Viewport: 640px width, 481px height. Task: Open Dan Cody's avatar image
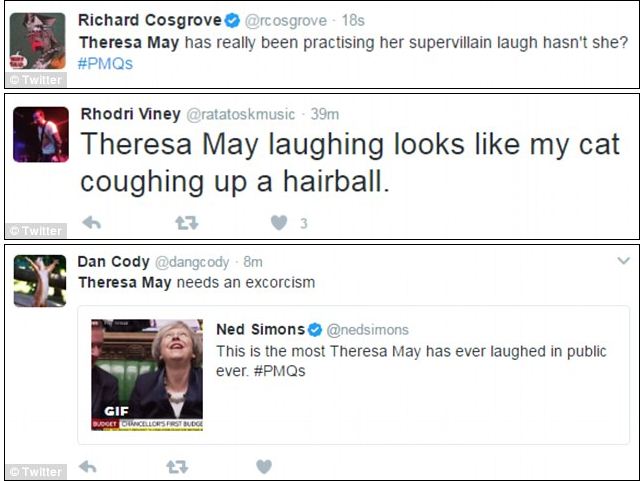pyautogui.click(x=40, y=279)
